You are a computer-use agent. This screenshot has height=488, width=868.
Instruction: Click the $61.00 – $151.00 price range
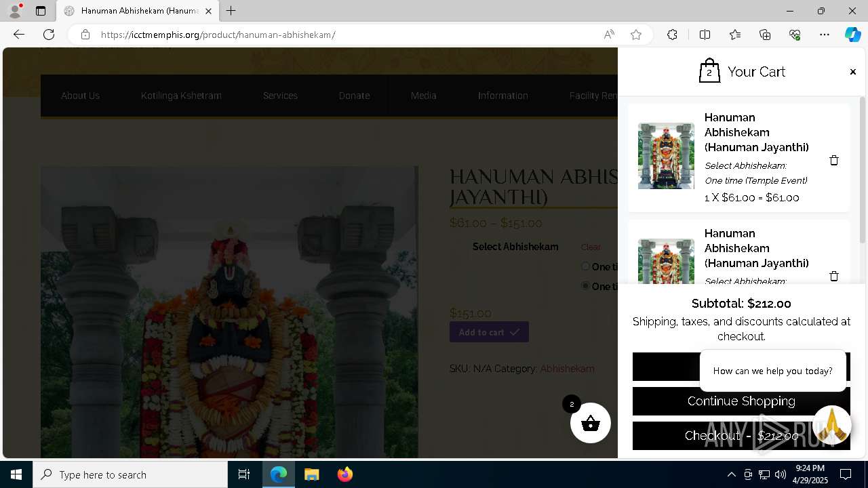(x=496, y=223)
